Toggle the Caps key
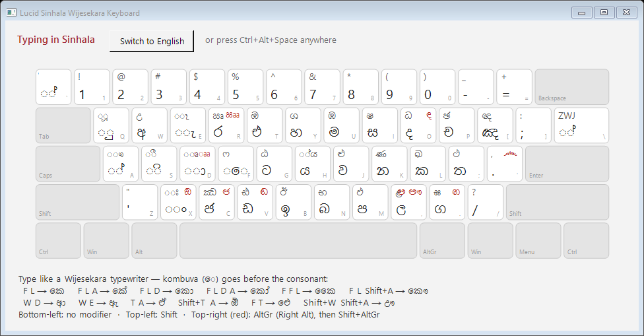This screenshot has width=644, height=336. point(68,164)
